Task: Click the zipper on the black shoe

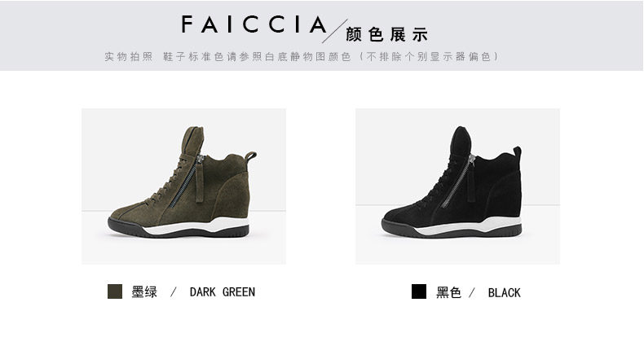Action: (459, 181)
